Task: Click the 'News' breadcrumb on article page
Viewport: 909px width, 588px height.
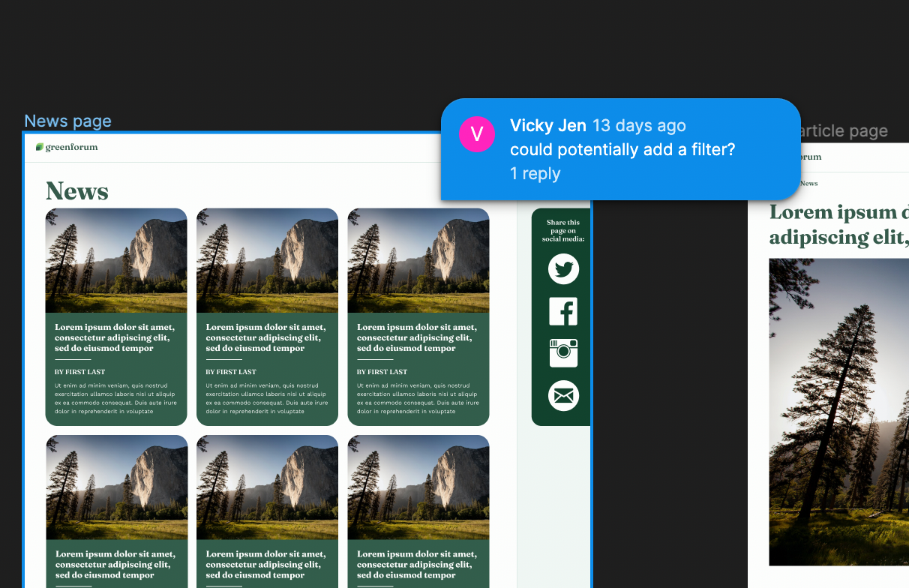Action: (x=809, y=183)
